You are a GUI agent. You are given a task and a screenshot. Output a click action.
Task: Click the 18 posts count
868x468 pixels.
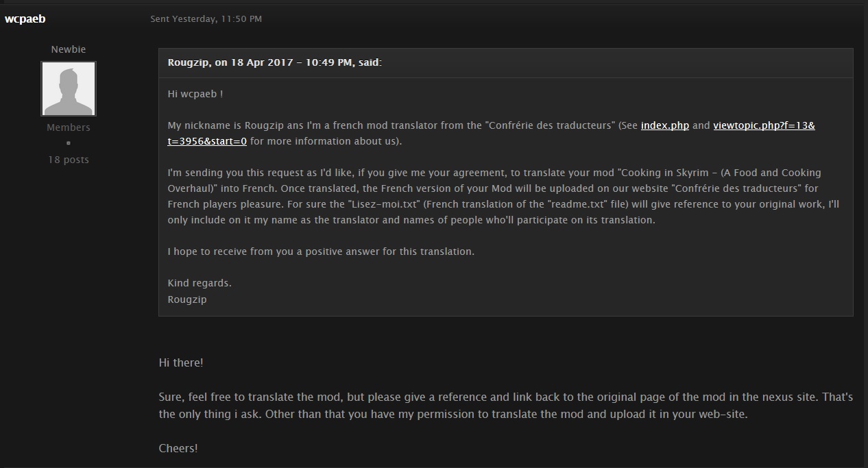(69, 160)
